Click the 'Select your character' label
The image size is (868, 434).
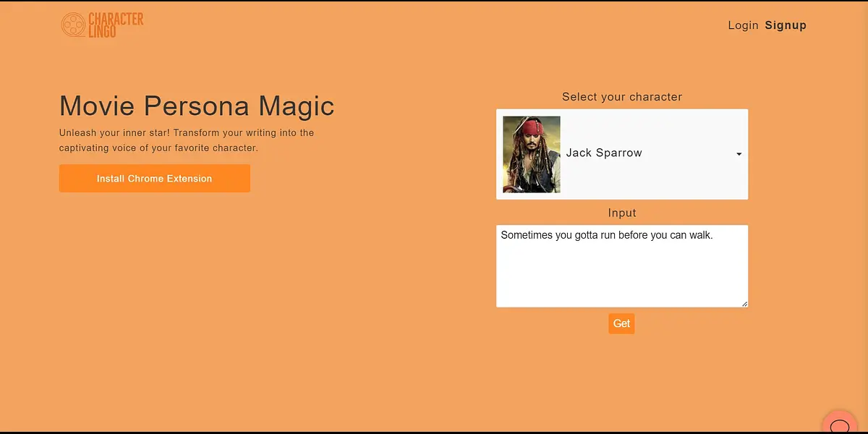[622, 97]
